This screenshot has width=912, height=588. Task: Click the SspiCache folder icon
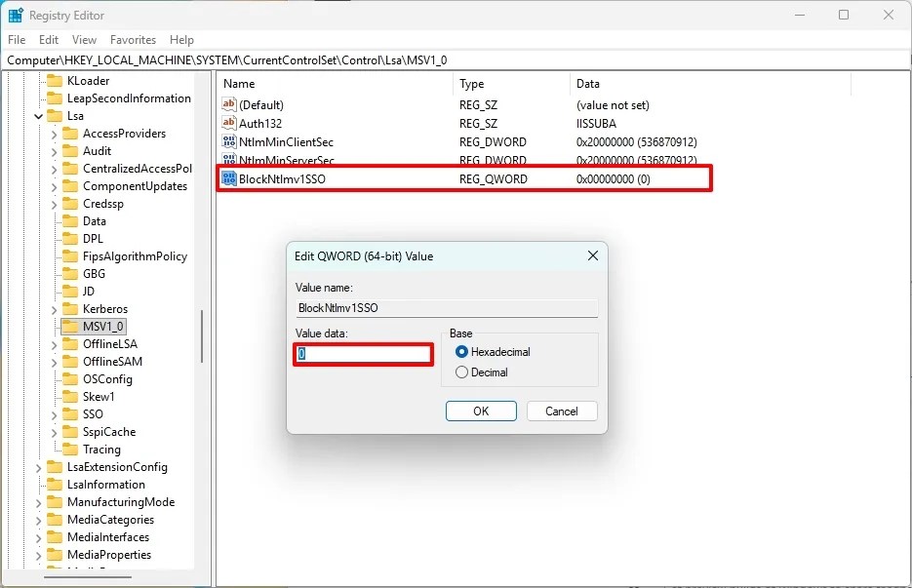pos(70,432)
